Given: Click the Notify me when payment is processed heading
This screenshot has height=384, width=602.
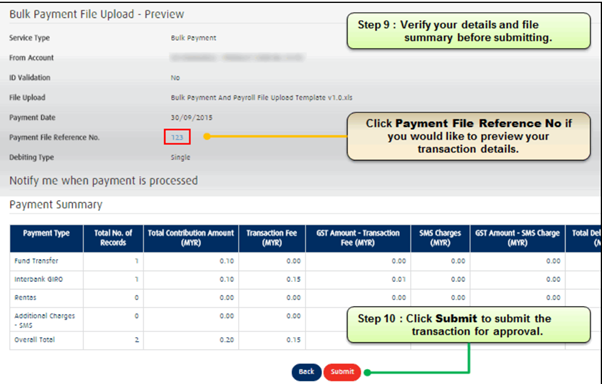Looking at the screenshot, I should (x=103, y=180).
